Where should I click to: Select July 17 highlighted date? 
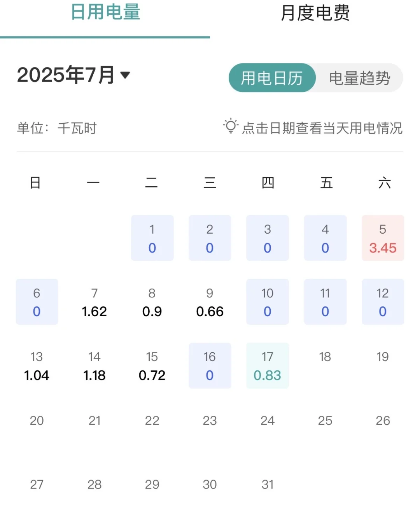[267, 366]
